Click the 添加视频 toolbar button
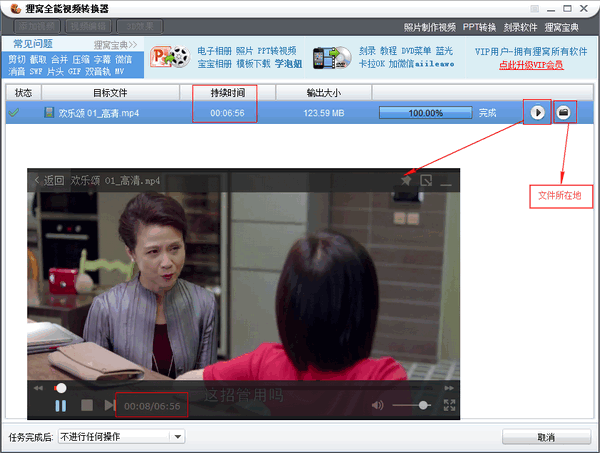 pos(37,26)
